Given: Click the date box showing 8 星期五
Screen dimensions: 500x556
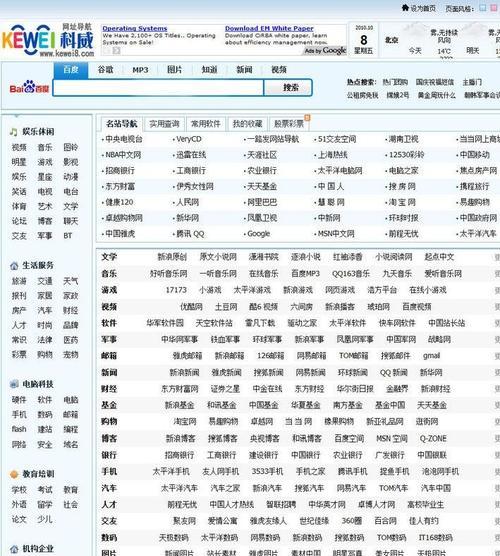Looking at the screenshot, I should point(364,40).
